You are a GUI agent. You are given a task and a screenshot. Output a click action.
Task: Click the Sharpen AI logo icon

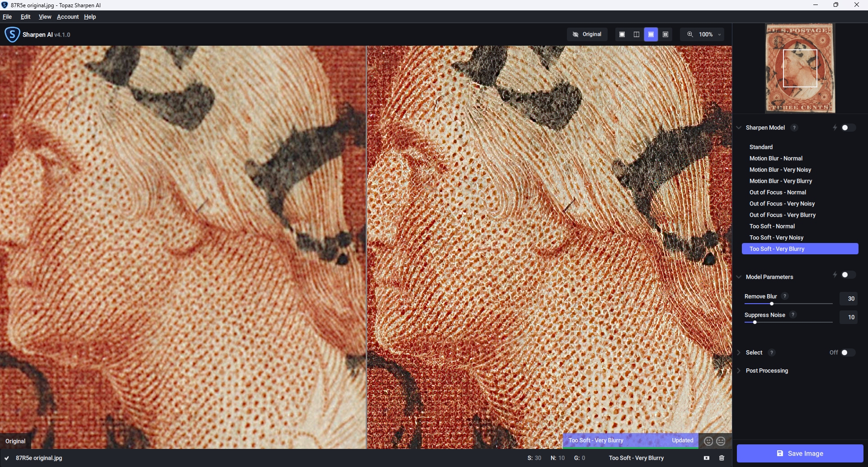pyautogui.click(x=12, y=34)
